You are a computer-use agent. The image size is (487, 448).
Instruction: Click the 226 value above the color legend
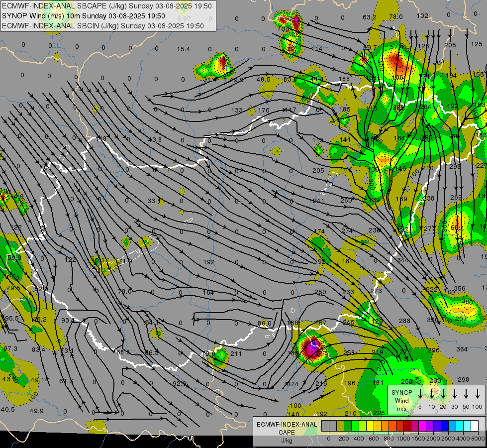click(379, 413)
